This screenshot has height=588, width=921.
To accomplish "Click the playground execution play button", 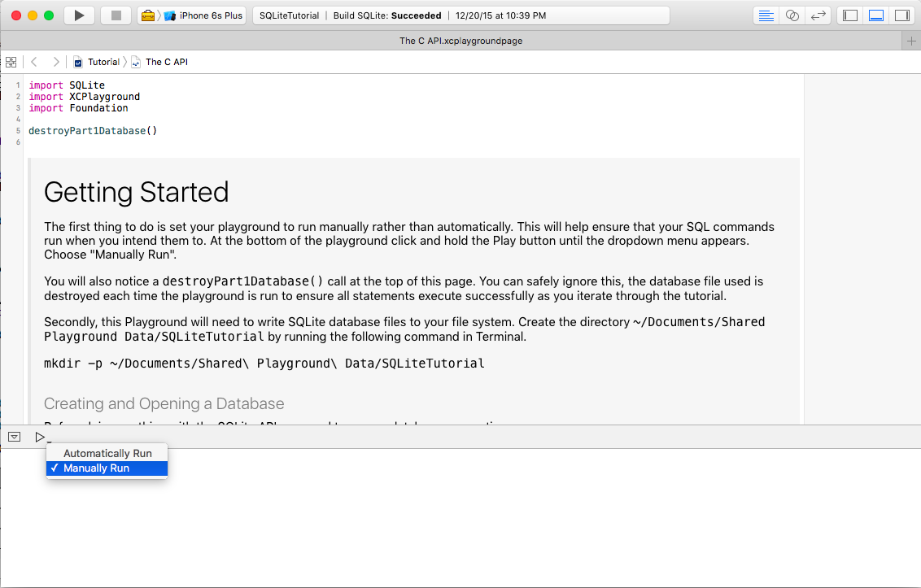I will pyautogui.click(x=40, y=437).
